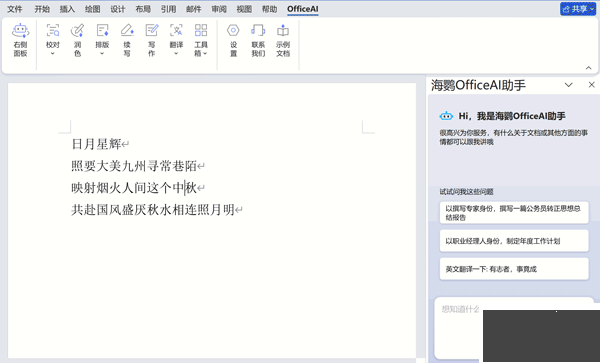Select the OfficeAI tab
Image resolution: width=600 pixels, height=363 pixels.
[x=303, y=9]
